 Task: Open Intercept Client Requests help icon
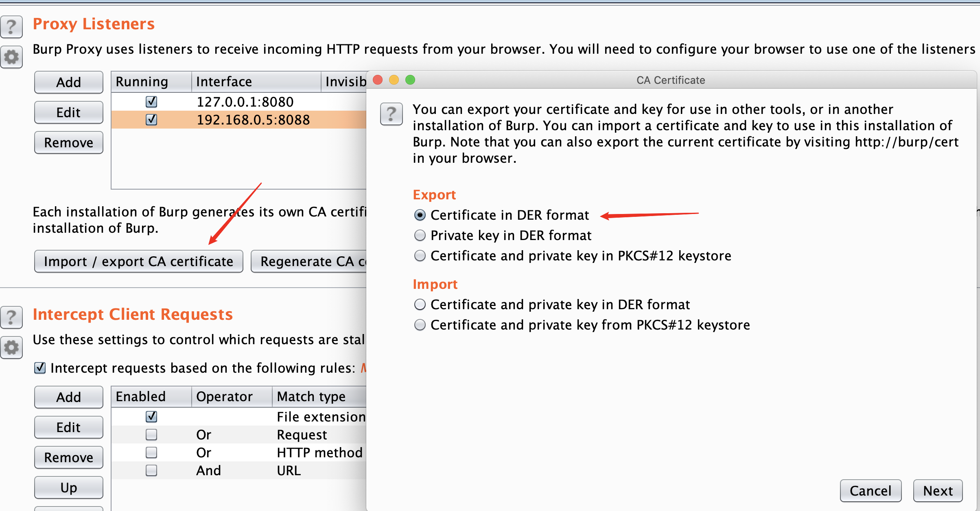[11, 317]
